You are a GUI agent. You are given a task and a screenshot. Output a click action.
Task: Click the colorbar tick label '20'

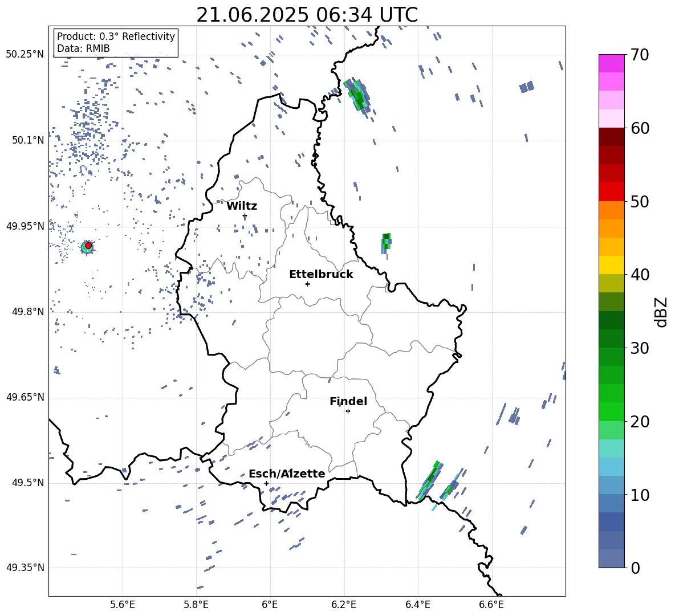[x=639, y=421]
